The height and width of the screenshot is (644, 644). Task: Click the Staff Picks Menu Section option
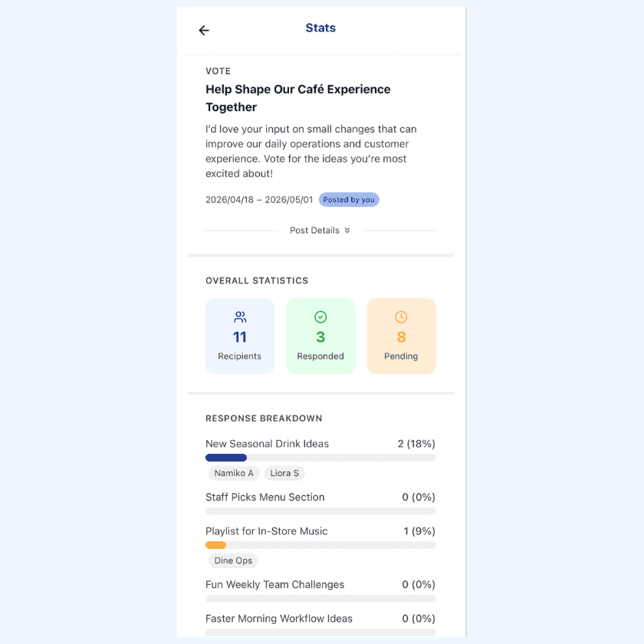point(265,497)
